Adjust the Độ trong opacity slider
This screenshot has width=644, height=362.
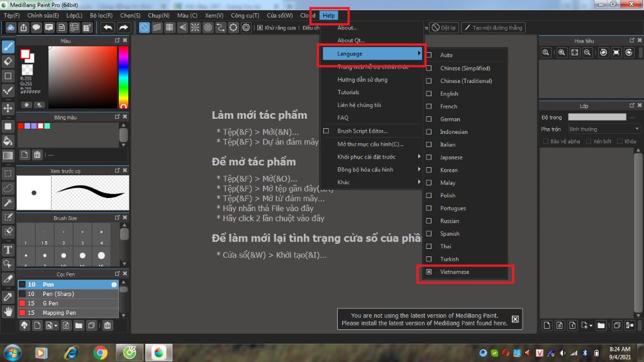coord(597,118)
